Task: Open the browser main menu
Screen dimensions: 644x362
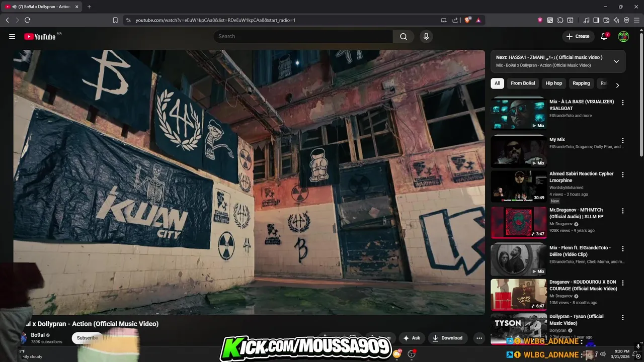Action: (x=636, y=20)
